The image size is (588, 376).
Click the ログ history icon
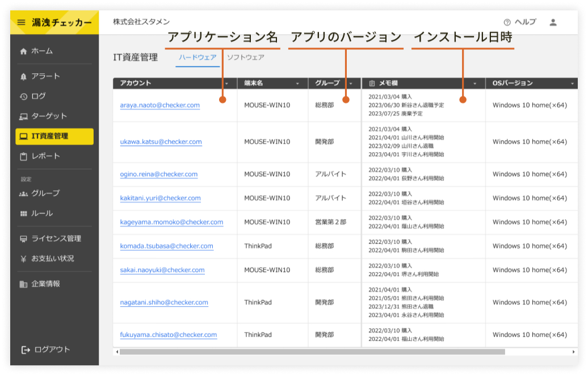point(23,97)
